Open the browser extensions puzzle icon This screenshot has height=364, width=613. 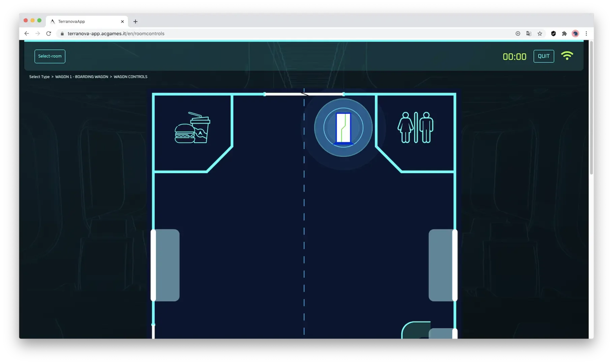(564, 34)
